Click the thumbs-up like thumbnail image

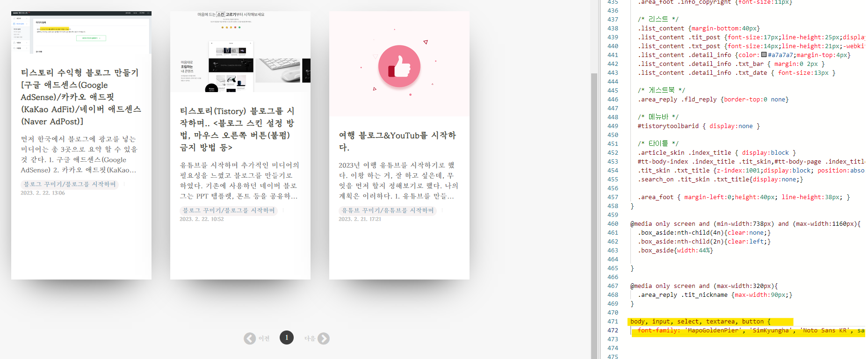tap(399, 64)
